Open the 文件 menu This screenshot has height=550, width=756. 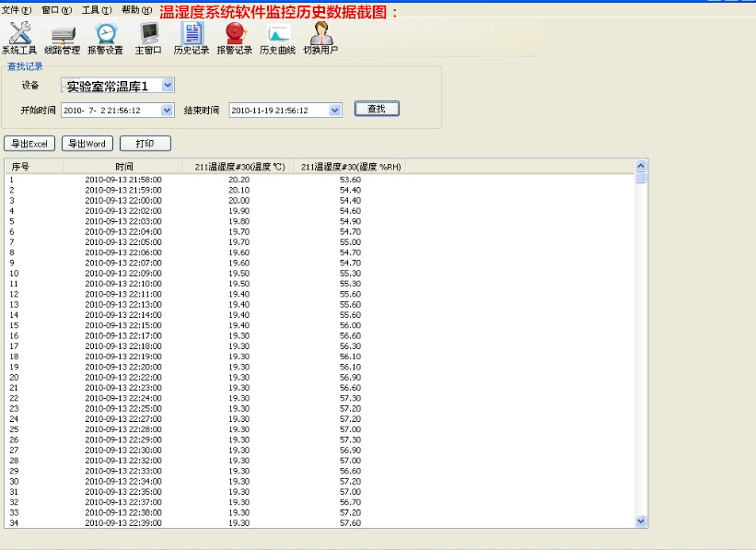click(x=16, y=9)
